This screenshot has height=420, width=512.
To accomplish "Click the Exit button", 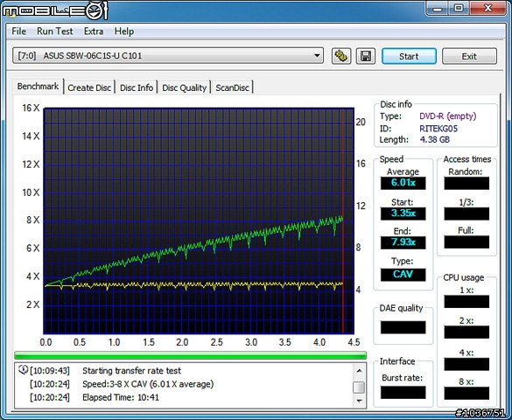I will coord(469,56).
